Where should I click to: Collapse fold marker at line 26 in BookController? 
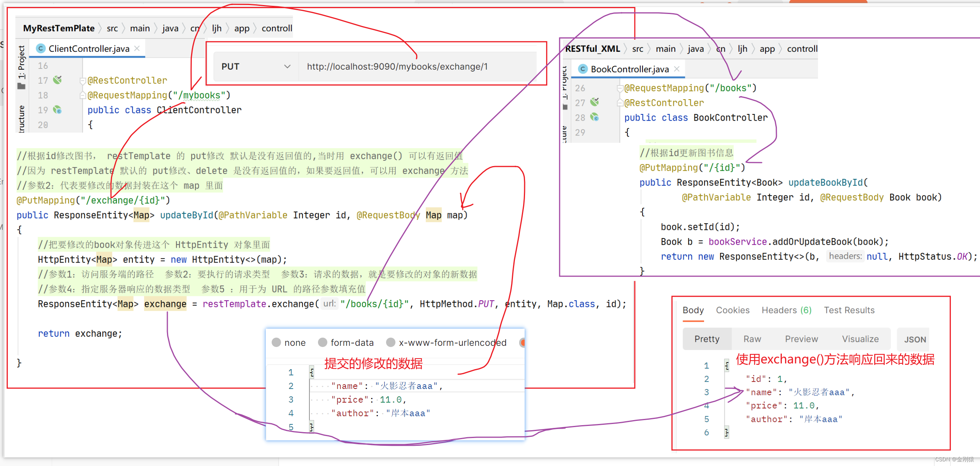point(620,89)
